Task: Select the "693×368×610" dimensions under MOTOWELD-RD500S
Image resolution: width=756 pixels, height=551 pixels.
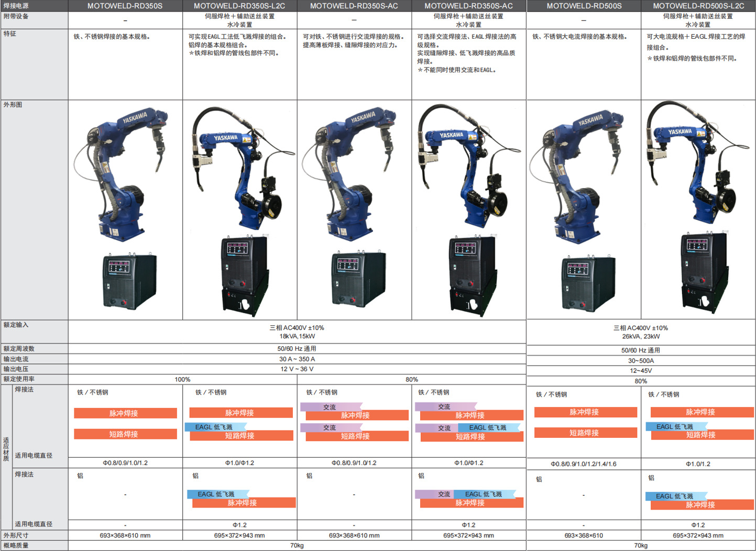Action: click(584, 536)
